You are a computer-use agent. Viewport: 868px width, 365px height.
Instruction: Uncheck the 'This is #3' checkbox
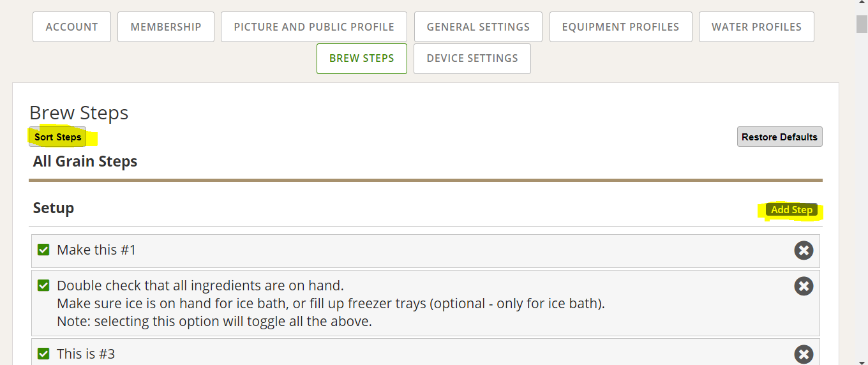tap(43, 354)
